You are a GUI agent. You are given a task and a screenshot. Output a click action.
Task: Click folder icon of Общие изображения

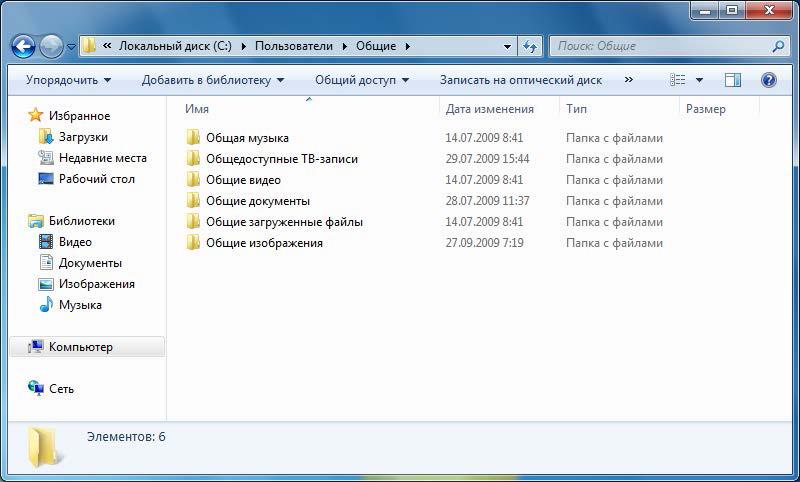click(193, 243)
